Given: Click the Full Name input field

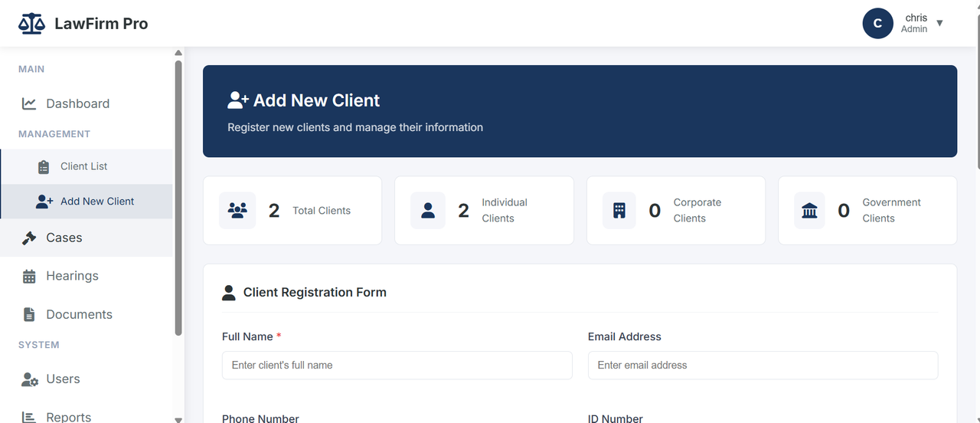Looking at the screenshot, I should tap(397, 366).
